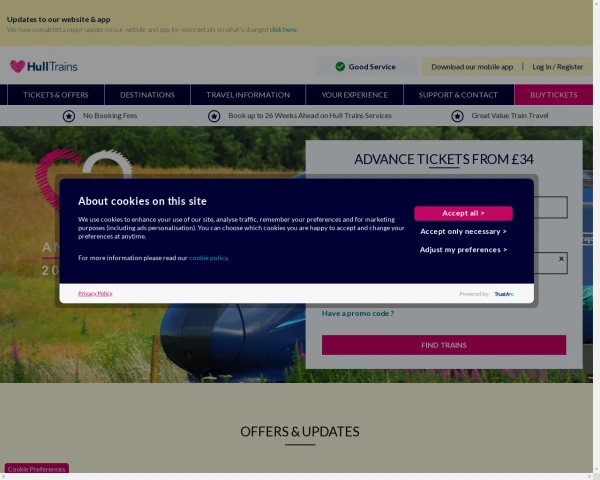The height and width of the screenshot is (480, 600).
Task: Choose Accept only necessary cookies
Action: (x=463, y=231)
